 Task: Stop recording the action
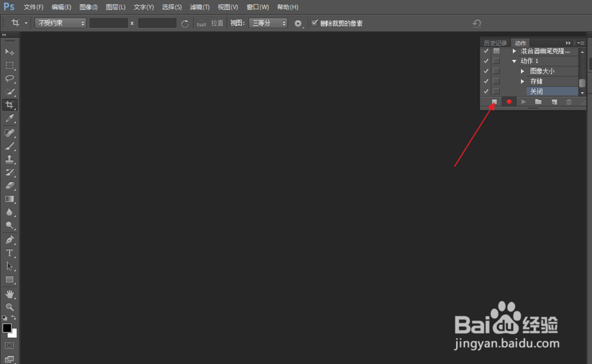pos(494,102)
